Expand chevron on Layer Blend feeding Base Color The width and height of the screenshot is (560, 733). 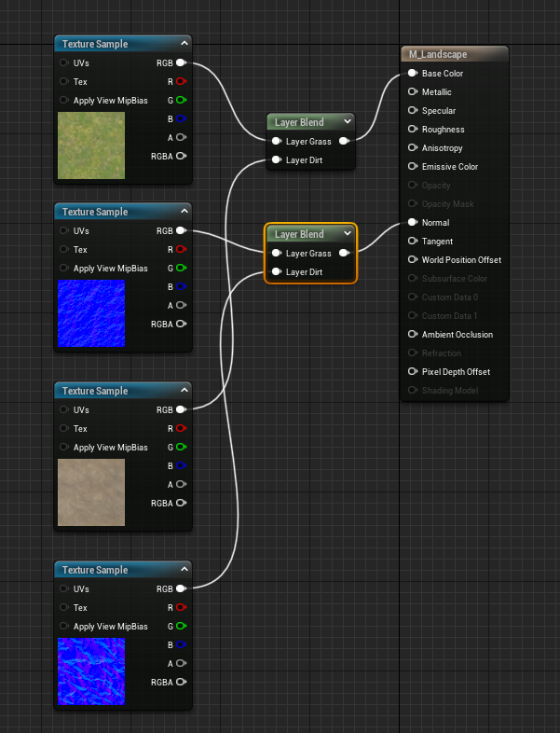tap(348, 122)
